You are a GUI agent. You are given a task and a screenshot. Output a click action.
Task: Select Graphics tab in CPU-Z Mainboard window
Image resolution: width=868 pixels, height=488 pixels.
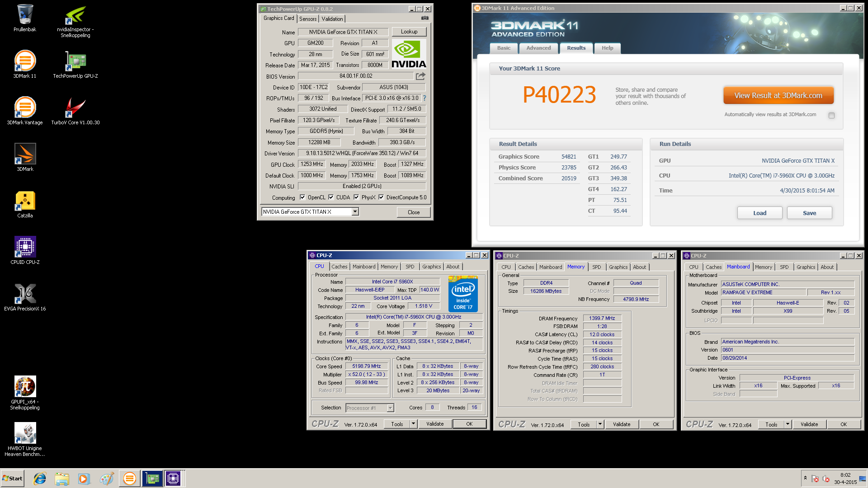pos(806,267)
